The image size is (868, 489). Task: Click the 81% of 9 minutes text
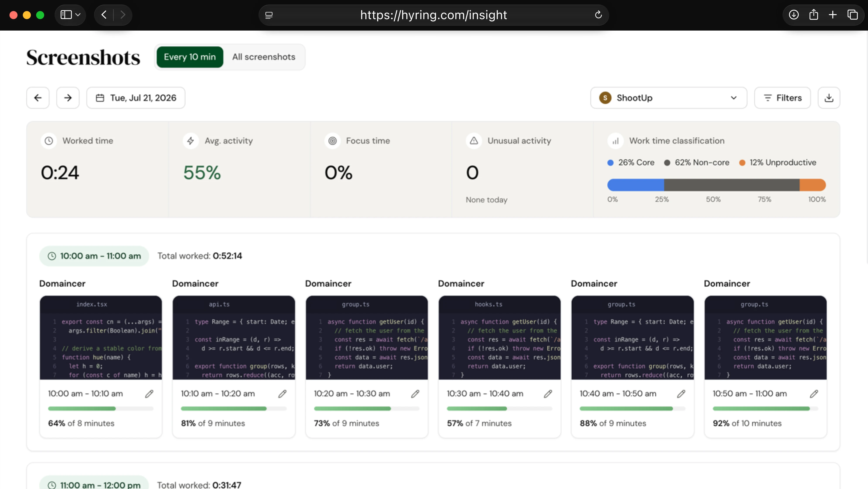[213, 423]
